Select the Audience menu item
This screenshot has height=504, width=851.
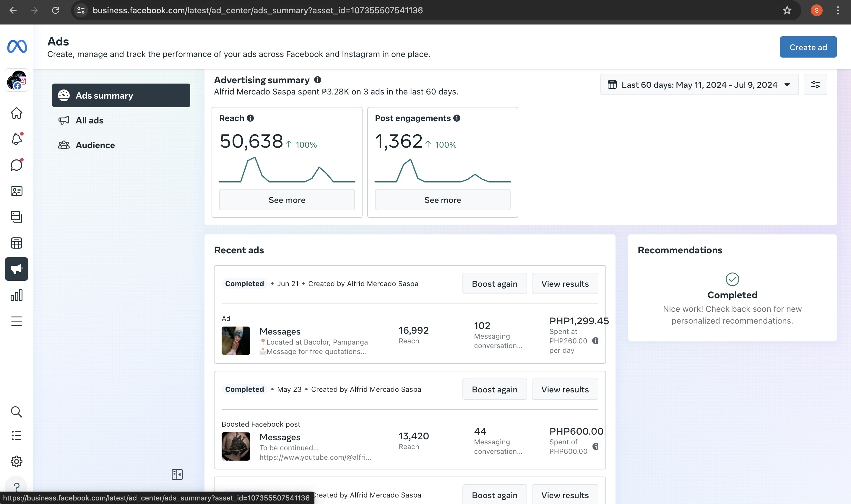tap(95, 145)
